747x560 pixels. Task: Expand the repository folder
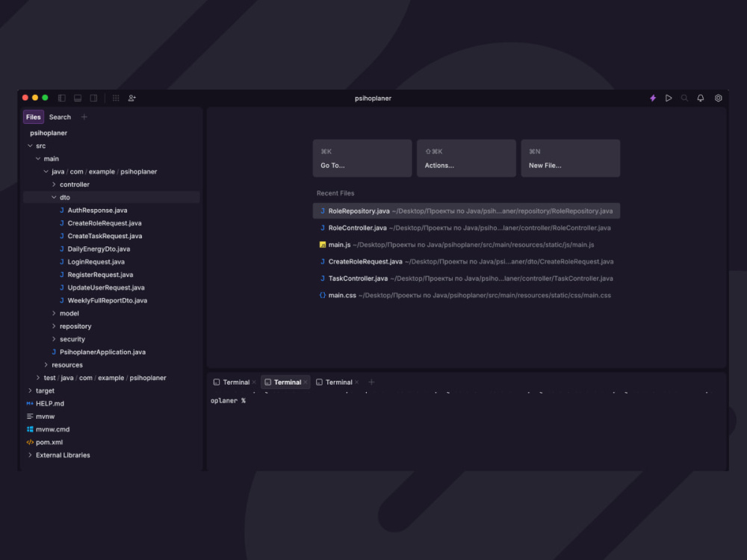point(54,326)
